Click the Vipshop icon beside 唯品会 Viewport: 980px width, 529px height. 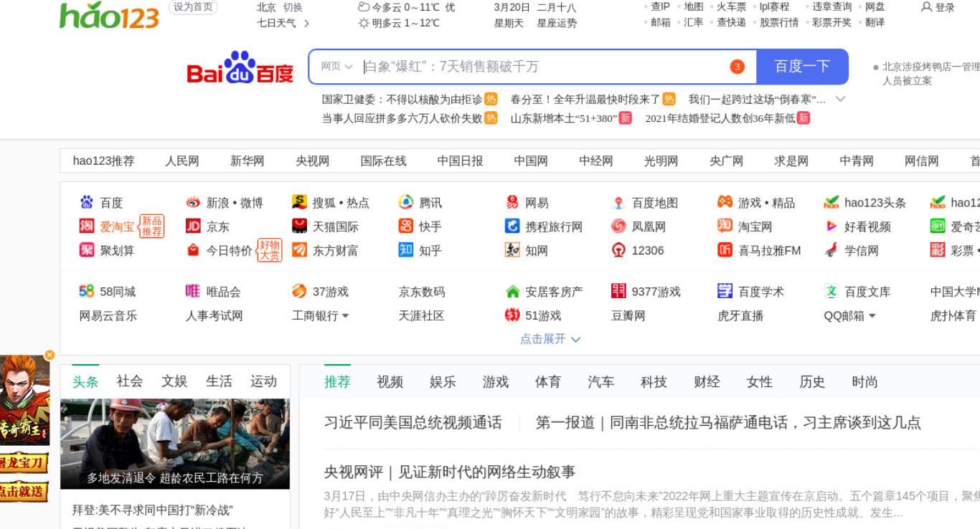[193, 291]
